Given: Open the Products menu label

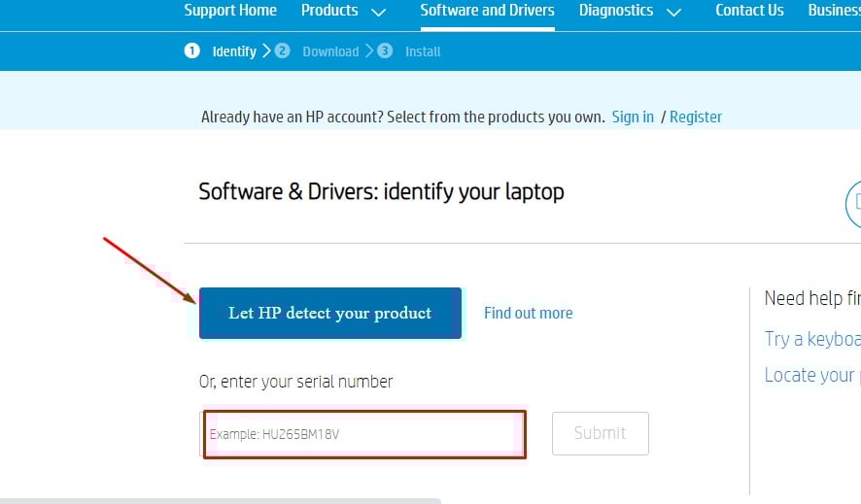Looking at the screenshot, I should click(x=329, y=11).
